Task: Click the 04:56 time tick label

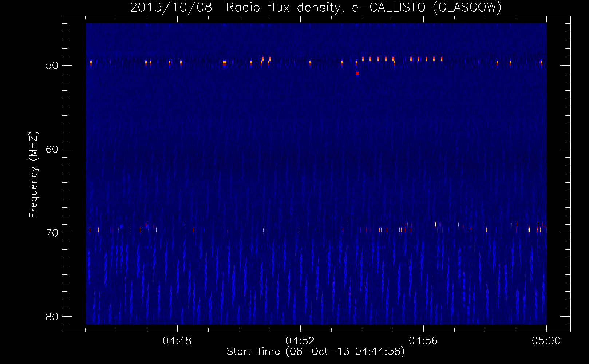Action: coord(423,341)
